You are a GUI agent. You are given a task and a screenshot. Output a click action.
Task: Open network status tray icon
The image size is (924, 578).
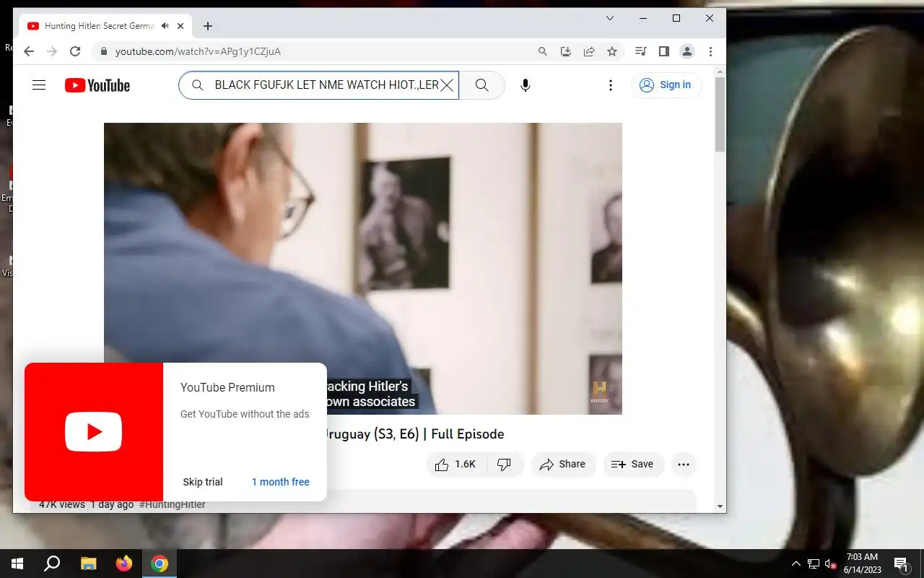(x=814, y=564)
